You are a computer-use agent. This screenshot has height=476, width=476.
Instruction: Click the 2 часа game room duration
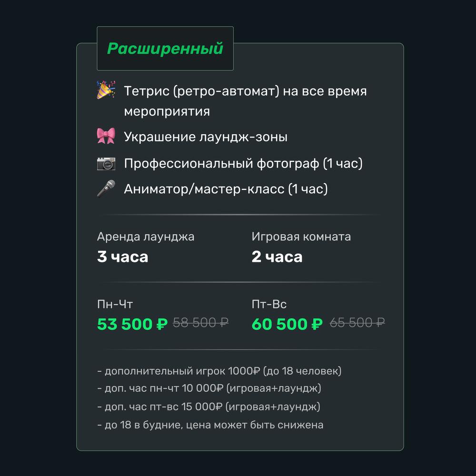point(277,257)
